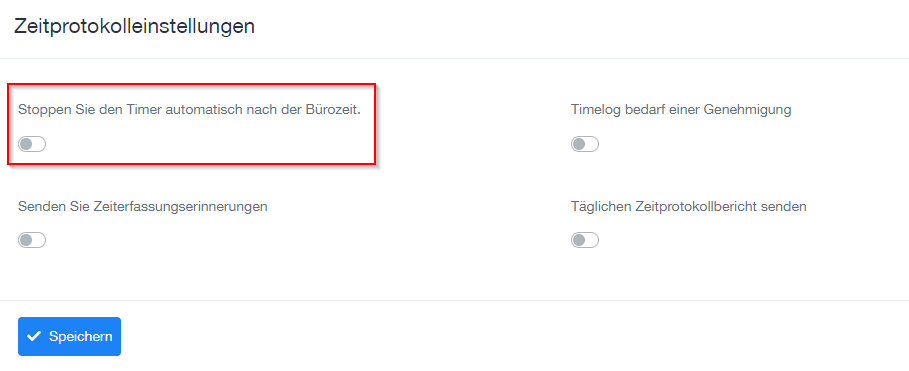The image size is (909, 371).
Task: Click the grey knob under Täglichen Zeitprotokollbericht
Action: click(579, 240)
